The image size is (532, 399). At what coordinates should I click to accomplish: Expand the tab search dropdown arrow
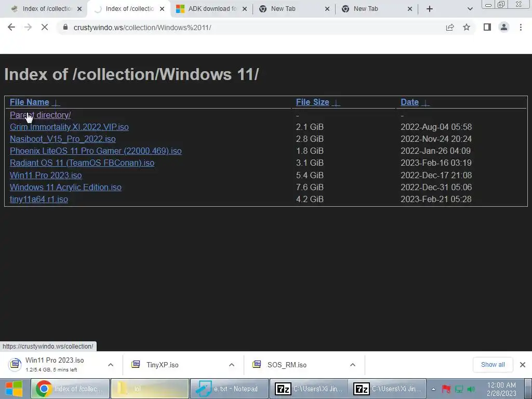tap(470, 9)
